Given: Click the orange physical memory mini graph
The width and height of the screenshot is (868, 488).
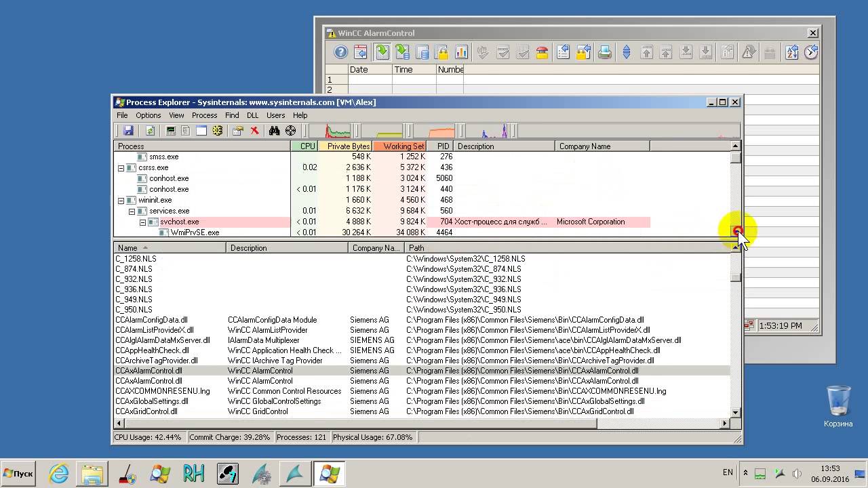Looking at the screenshot, I should pyautogui.click(x=434, y=131).
